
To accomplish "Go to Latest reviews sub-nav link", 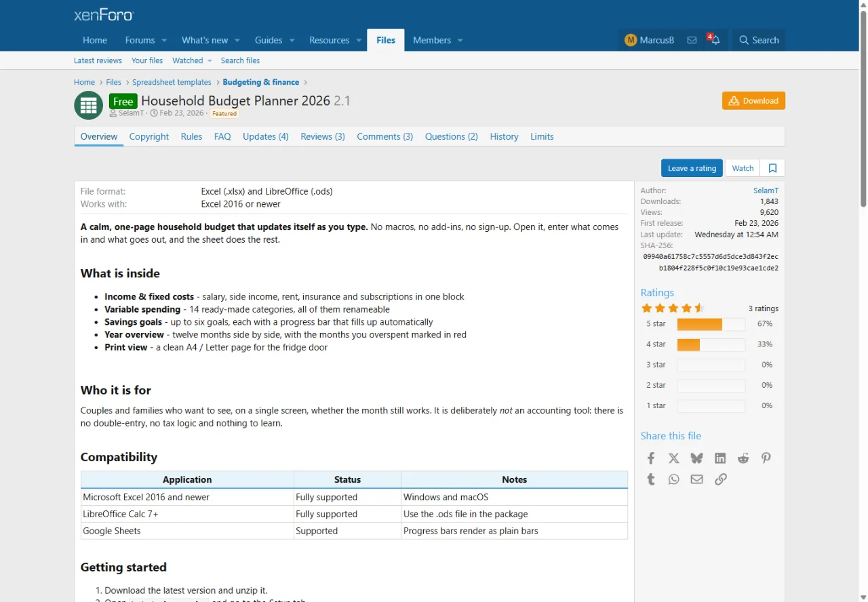I will (98, 60).
